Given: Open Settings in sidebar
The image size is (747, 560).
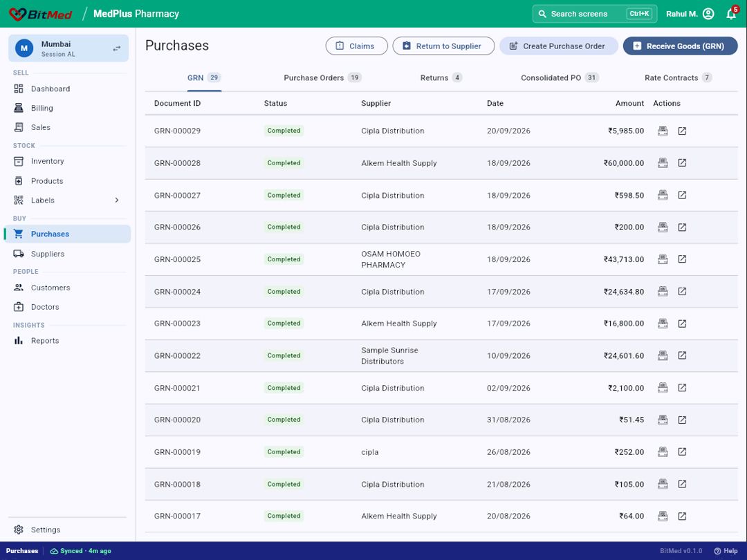Looking at the screenshot, I should [68, 530].
